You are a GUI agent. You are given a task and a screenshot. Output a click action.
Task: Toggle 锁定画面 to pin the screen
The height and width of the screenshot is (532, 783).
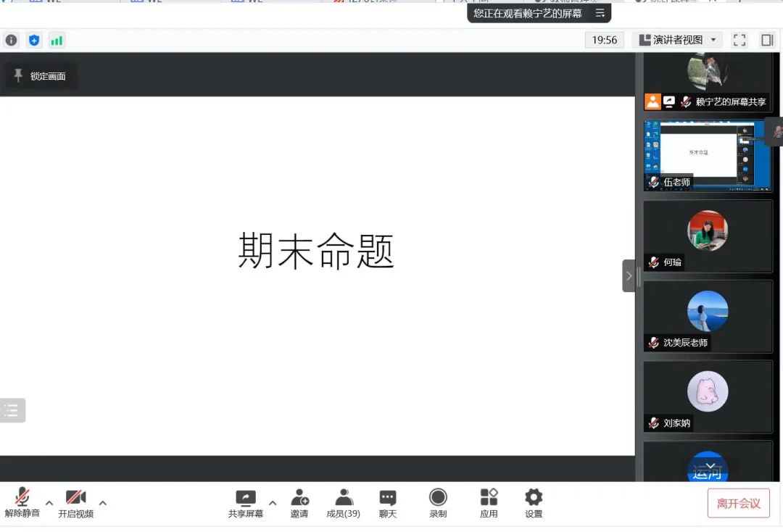pos(41,75)
